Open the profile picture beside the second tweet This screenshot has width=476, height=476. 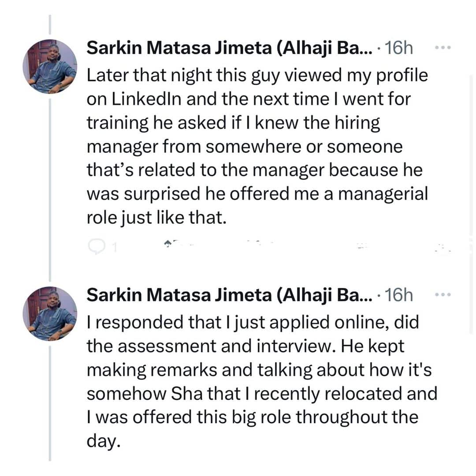pos(50,313)
